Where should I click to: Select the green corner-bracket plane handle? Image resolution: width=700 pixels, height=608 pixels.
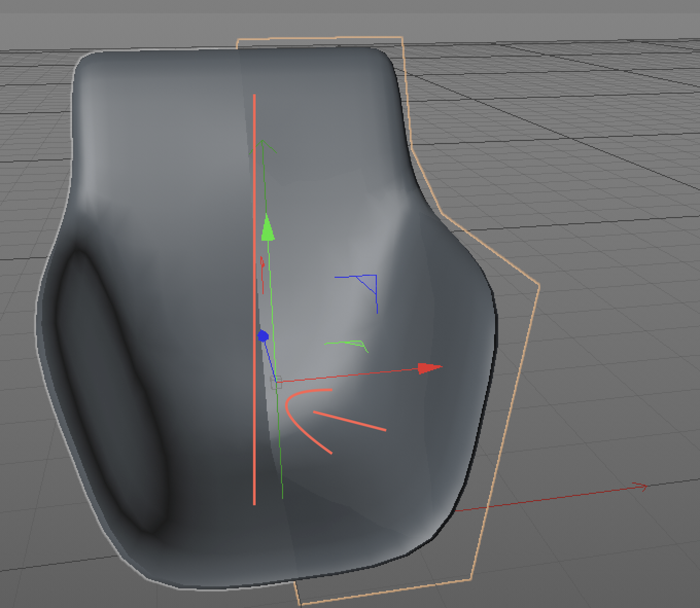coord(346,346)
